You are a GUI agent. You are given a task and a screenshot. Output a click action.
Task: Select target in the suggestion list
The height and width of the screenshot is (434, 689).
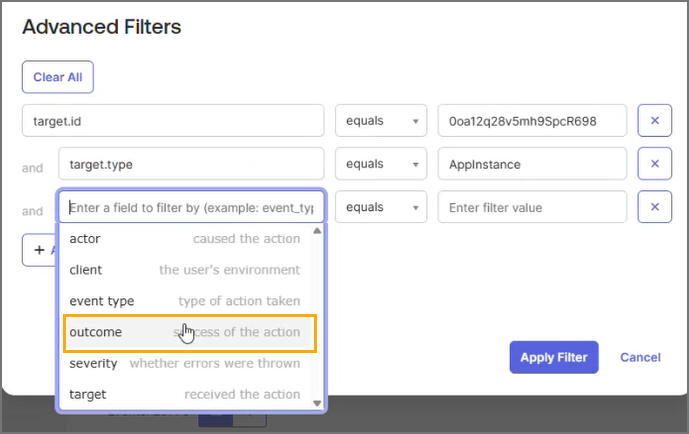click(185, 394)
